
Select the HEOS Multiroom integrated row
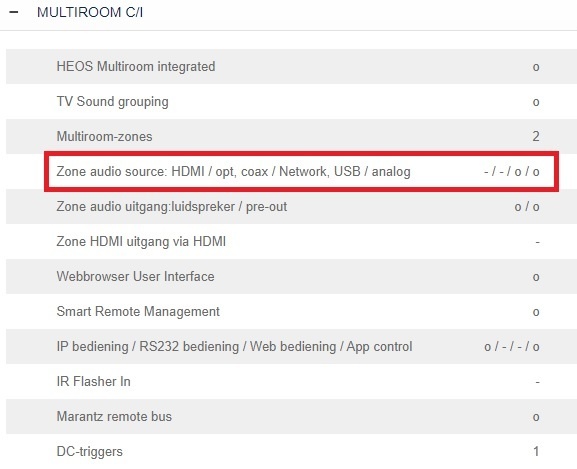[291, 67]
